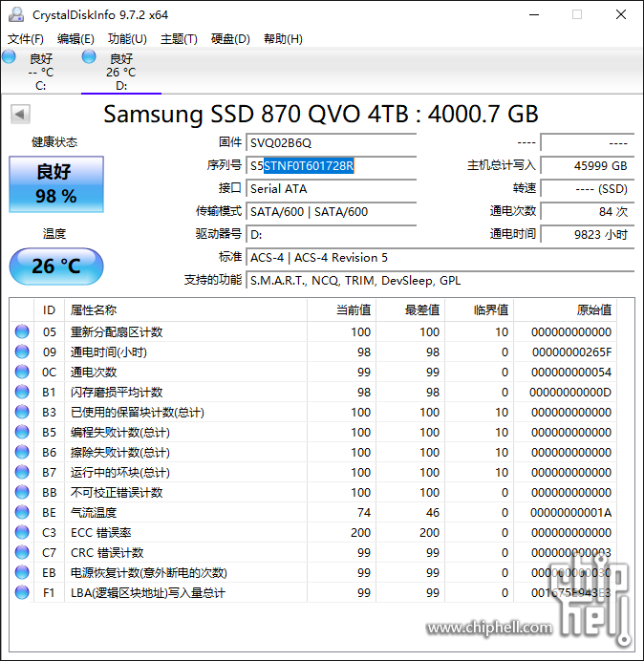Click raw value 0000000001A in row BE
Viewport: 644px width, 661px height.
[x=571, y=513]
